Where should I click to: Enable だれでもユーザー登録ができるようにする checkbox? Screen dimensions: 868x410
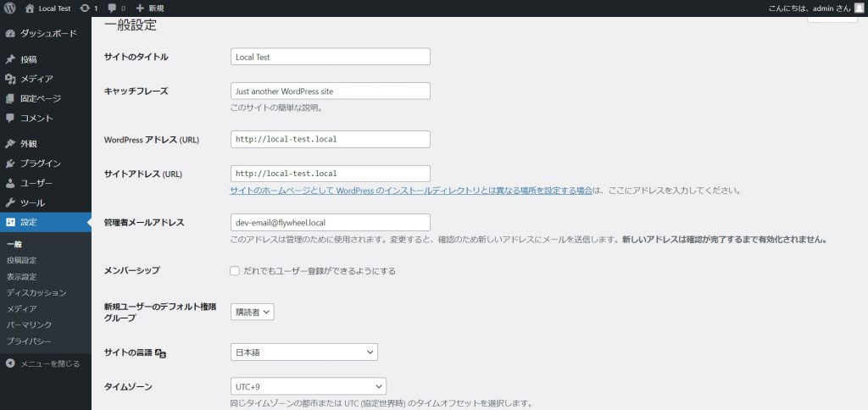point(235,271)
